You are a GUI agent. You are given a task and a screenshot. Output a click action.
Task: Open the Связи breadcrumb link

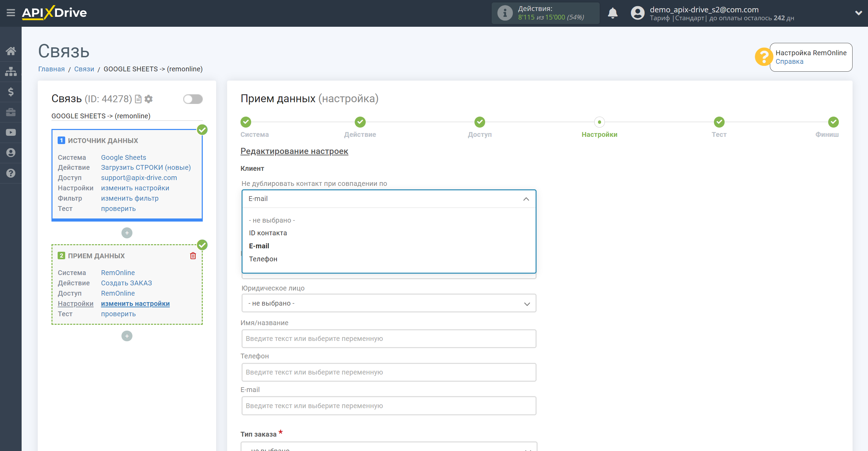(x=84, y=69)
